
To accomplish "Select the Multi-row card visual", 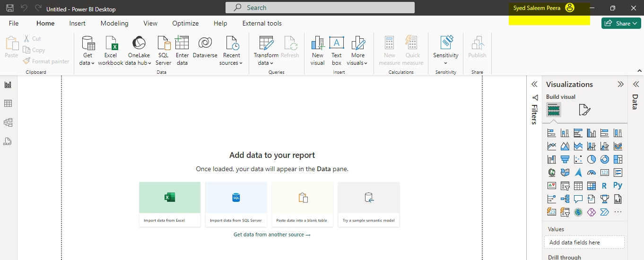I will pyautogui.click(x=618, y=173).
